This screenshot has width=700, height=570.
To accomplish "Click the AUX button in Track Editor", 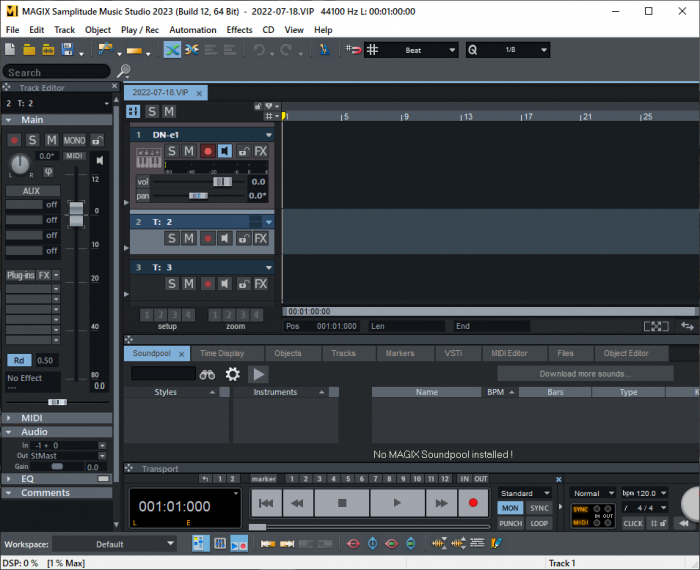I will pyautogui.click(x=32, y=190).
